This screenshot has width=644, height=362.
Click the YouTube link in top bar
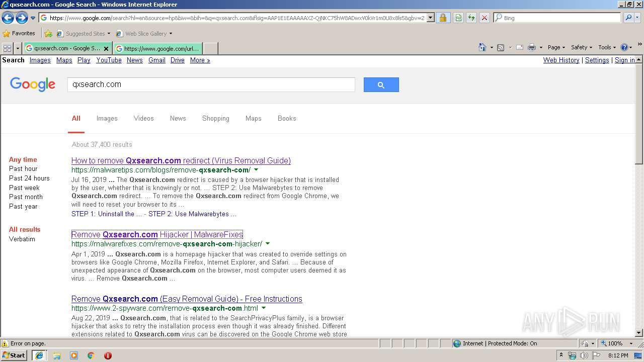(x=109, y=60)
